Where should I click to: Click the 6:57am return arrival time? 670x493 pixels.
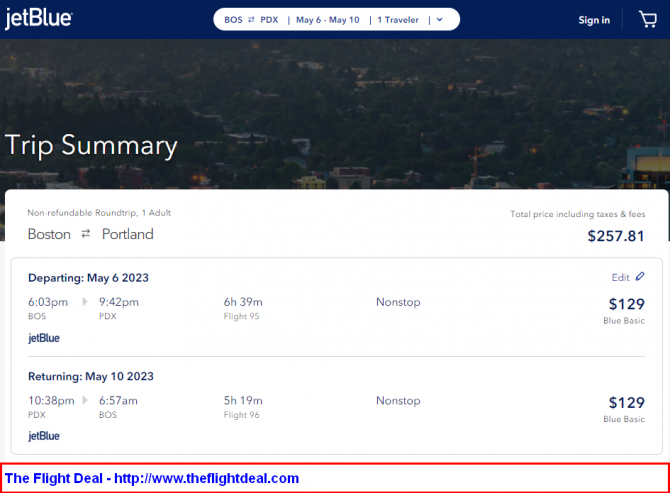pyautogui.click(x=118, y=401)
